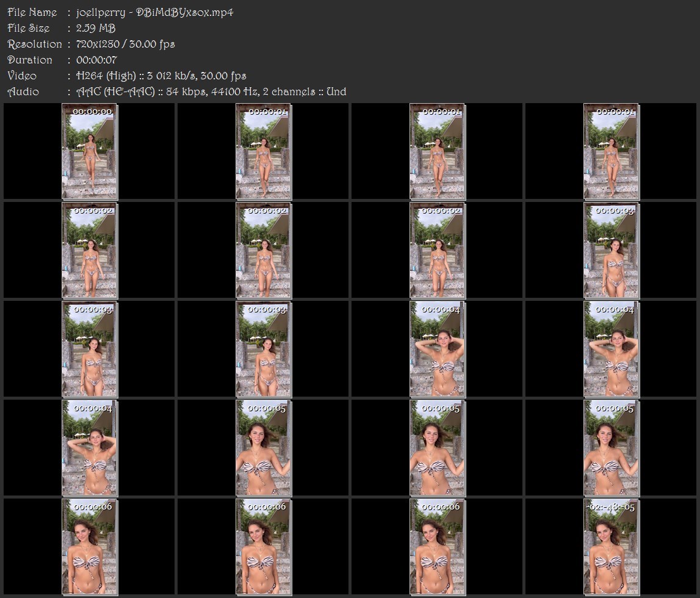The image size is (700, 598).
Task: Click the 'H264 (High)' video codec line
Action: (161, 76)
